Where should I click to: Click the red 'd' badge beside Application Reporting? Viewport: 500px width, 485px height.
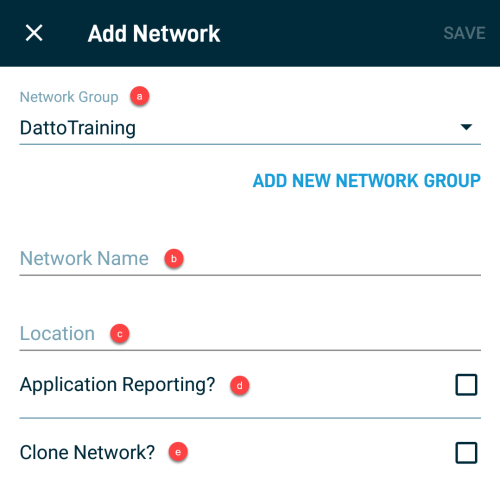click(240, 386)
